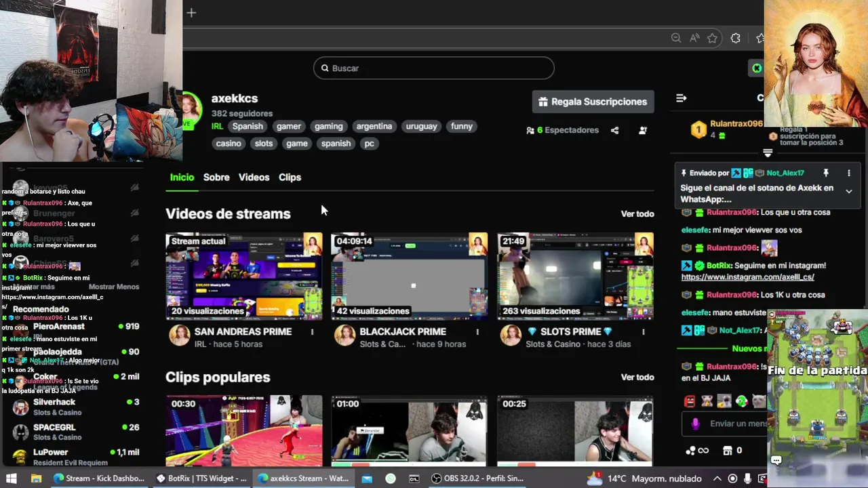This screenshot has height=488, width=868.
Task: Play the 00:25 popular clip
Action: 575,430
